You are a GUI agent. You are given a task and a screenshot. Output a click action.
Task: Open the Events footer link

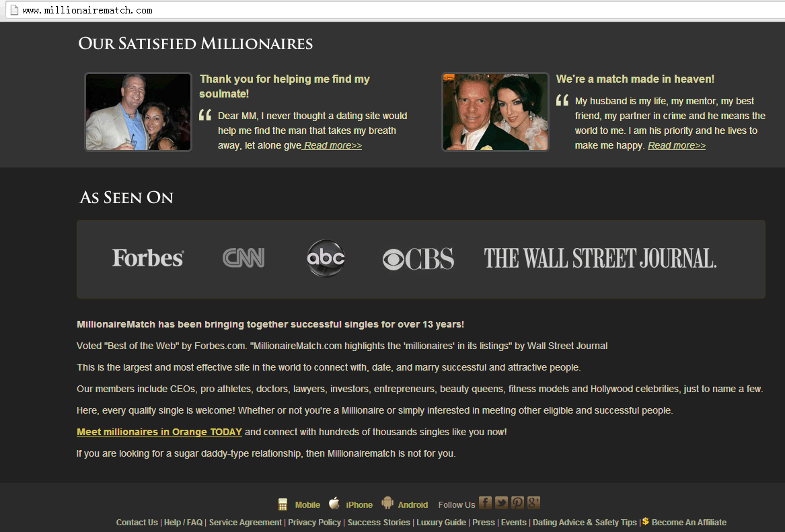point(514,523)
